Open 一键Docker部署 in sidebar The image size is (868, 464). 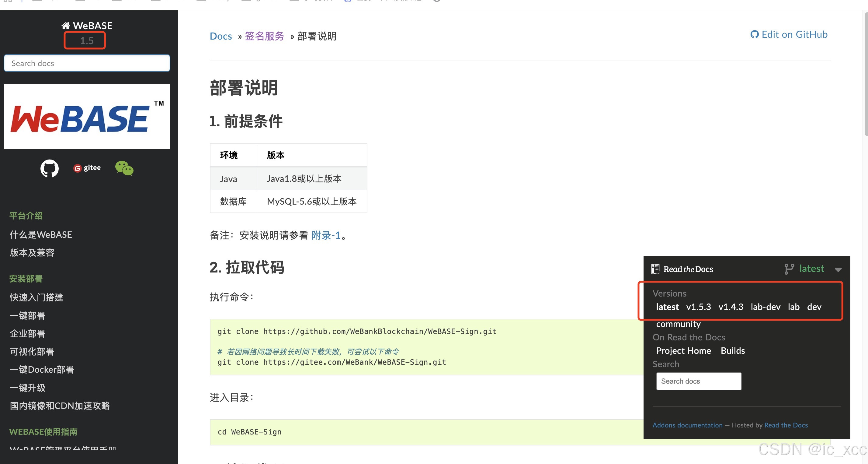[x=42, y=370]
